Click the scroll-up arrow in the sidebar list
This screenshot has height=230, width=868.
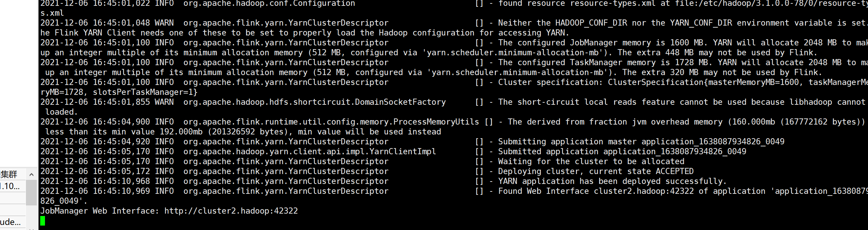(x=31, y=175)
